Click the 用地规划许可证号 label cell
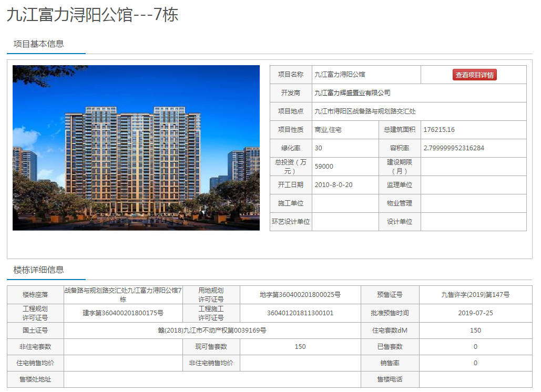 coord(211,295)
